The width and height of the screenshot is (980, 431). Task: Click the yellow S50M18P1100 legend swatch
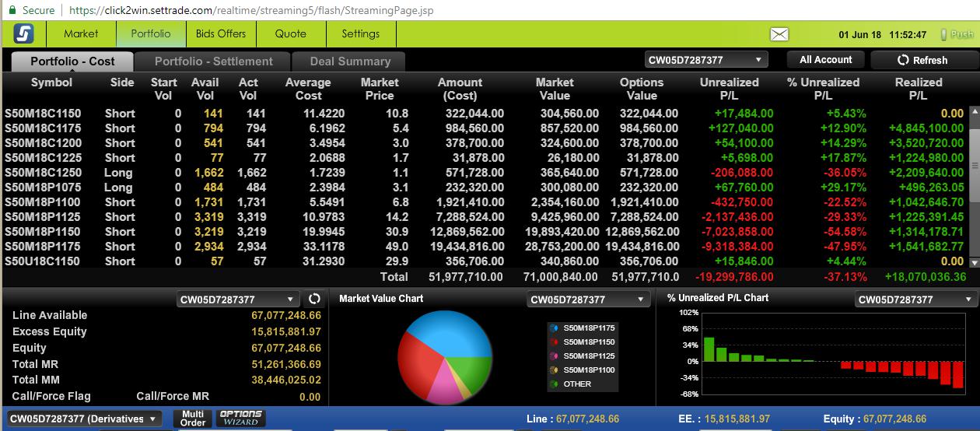554,370
